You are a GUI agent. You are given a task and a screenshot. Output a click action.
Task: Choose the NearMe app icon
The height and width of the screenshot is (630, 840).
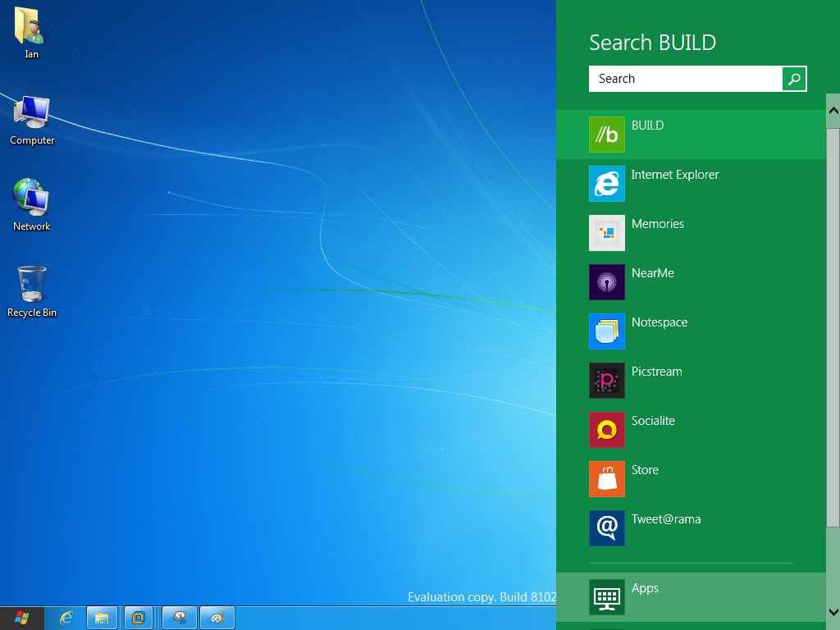coord(607,282)
